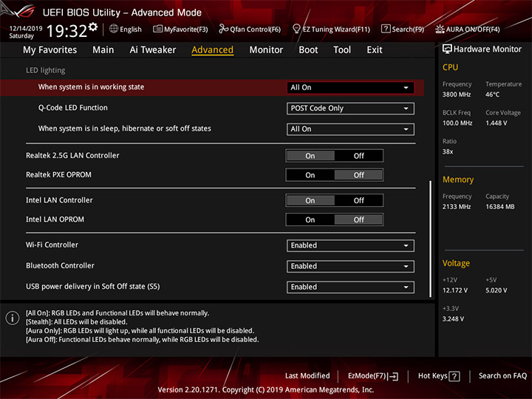Image resolution: width=532 pixels, height=399 pixels.
Task: Select 'Realtek PXE OPROM' label
Action: click(58, 174)
